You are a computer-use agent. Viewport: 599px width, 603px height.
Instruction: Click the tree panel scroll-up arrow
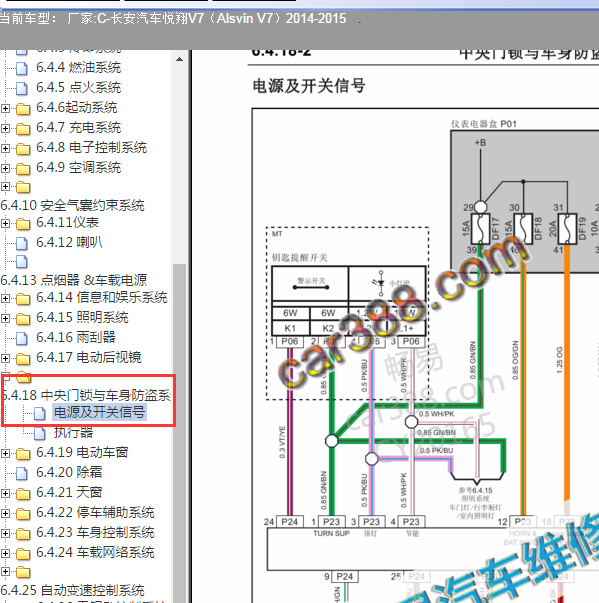(179, 59)
